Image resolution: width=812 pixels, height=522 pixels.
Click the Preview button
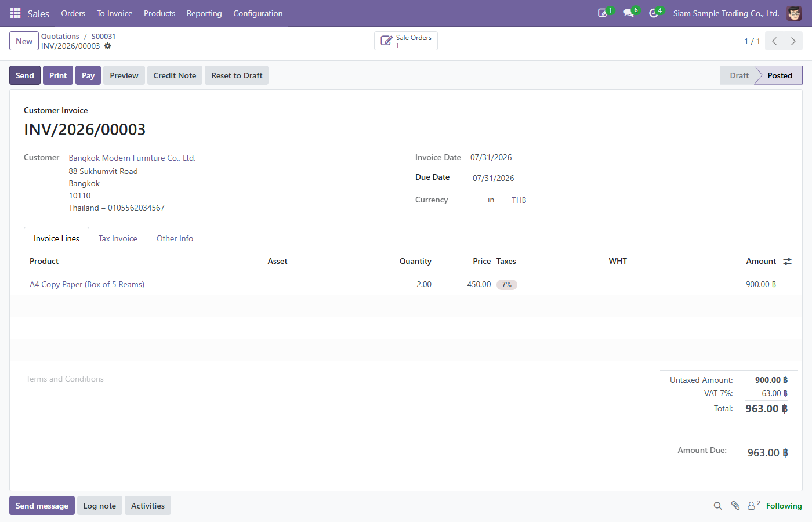(x=124, y=75)
